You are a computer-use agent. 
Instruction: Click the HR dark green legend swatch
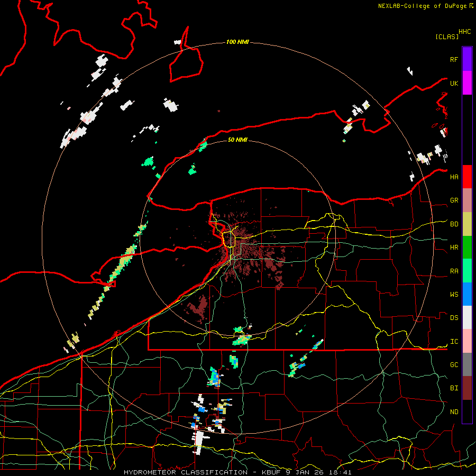pyautogui.click(x=467, y=248)
